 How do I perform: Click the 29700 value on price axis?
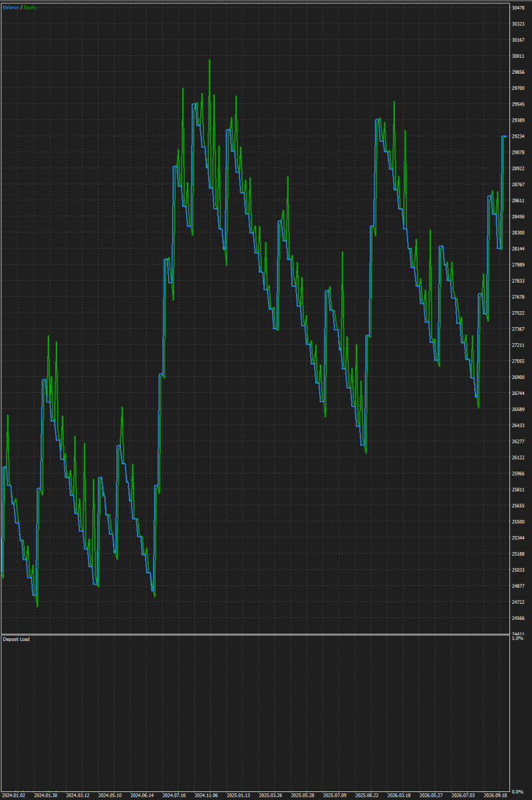519,88
